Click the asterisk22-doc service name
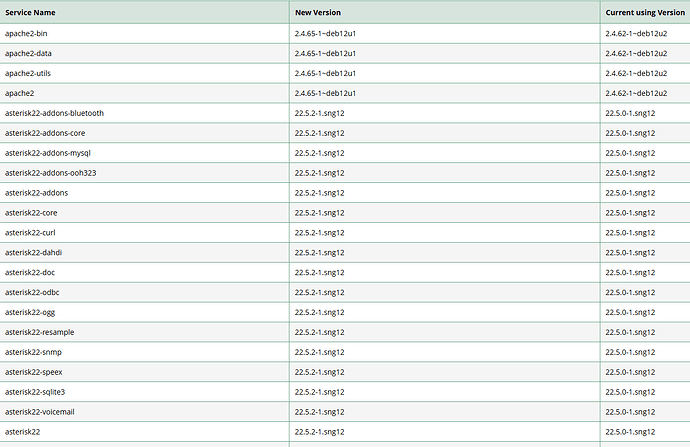Image resolution: width=690 pixels, height=447 pixels. tap(29, 272)
